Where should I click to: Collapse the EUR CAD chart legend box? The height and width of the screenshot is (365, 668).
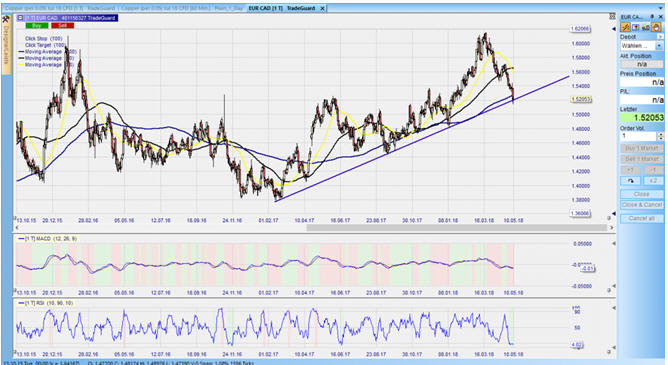(x=20, y=18)
